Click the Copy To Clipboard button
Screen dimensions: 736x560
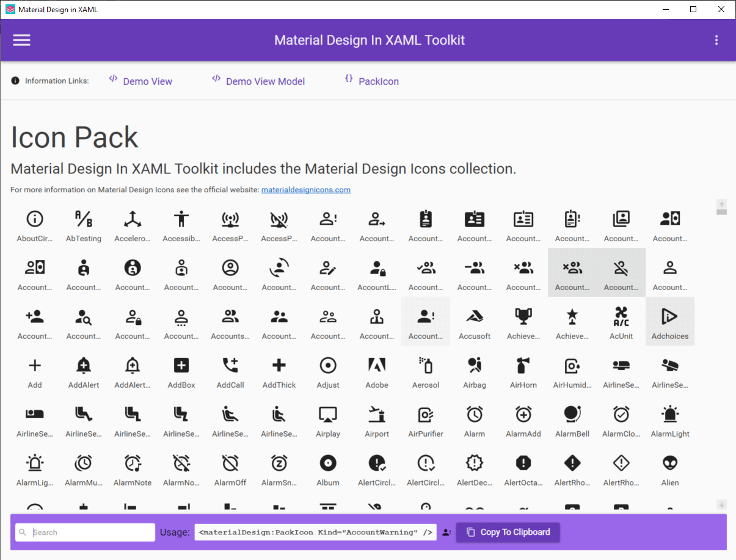click(508, 532)
